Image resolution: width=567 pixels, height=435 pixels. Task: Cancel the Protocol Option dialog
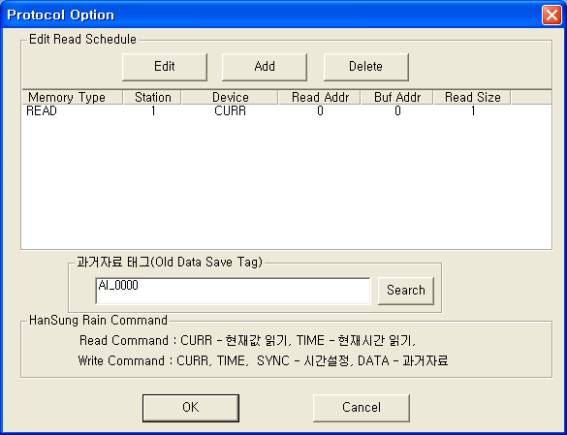[x=361, y=408]
